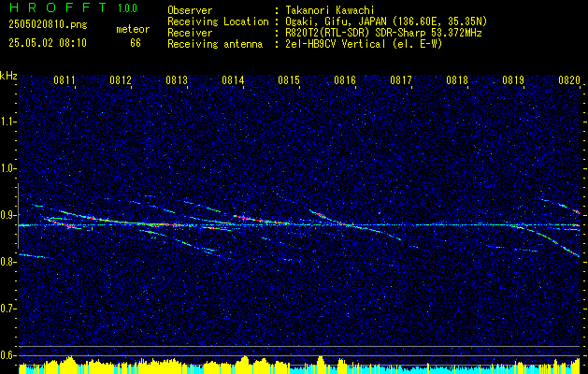Click the 0812 time marker
588x374 pixels.
pos(121,79)
